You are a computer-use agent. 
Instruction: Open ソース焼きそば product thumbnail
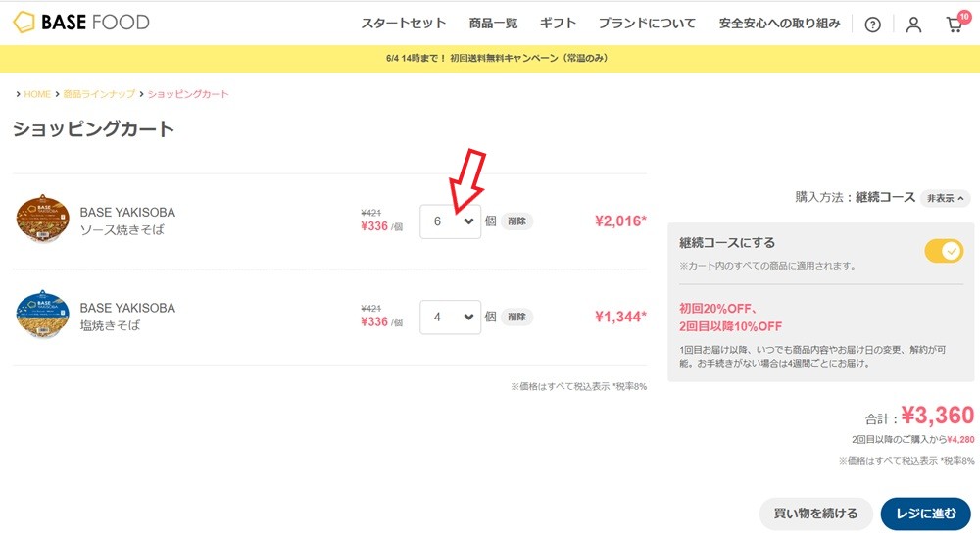pyautogui.click(x=42, y=219)
